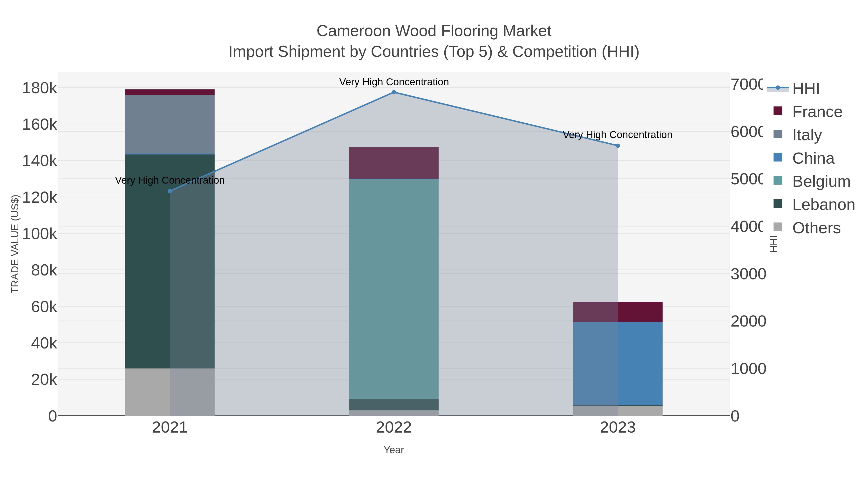The height and width of the screenshot is (488, 868).
Task: Click the China legend color swatch
Action: click(x=778, y=157)
